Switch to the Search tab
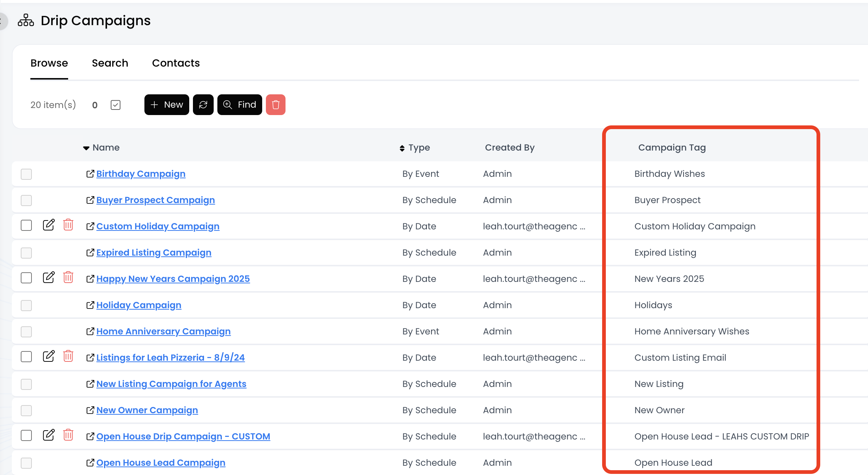Viewport: 868px width, 475px height. coord(110,63)
